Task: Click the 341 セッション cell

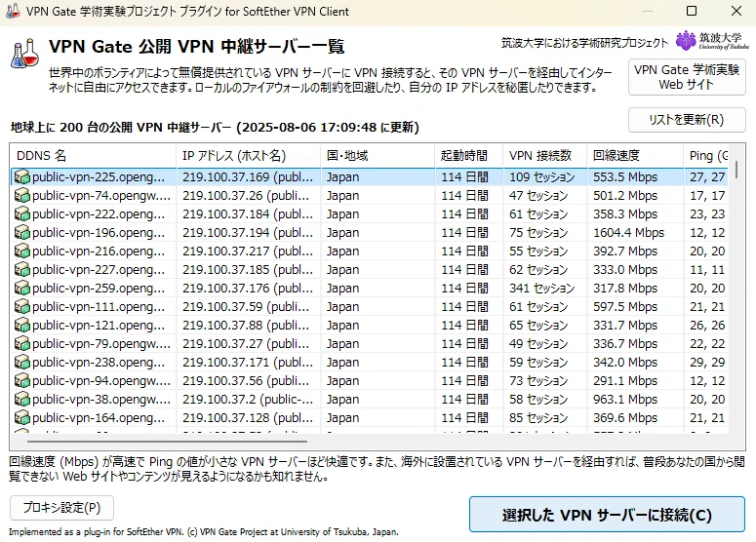Action: point(542,289)
